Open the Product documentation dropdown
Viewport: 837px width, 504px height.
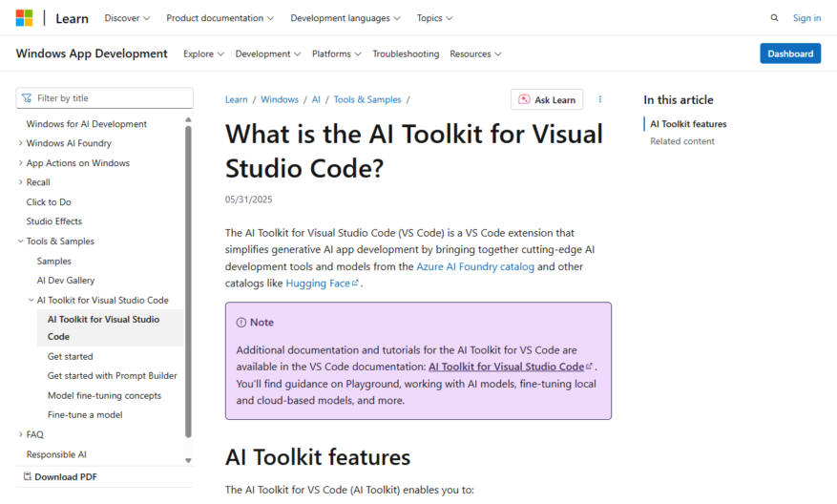pos(220,17)
